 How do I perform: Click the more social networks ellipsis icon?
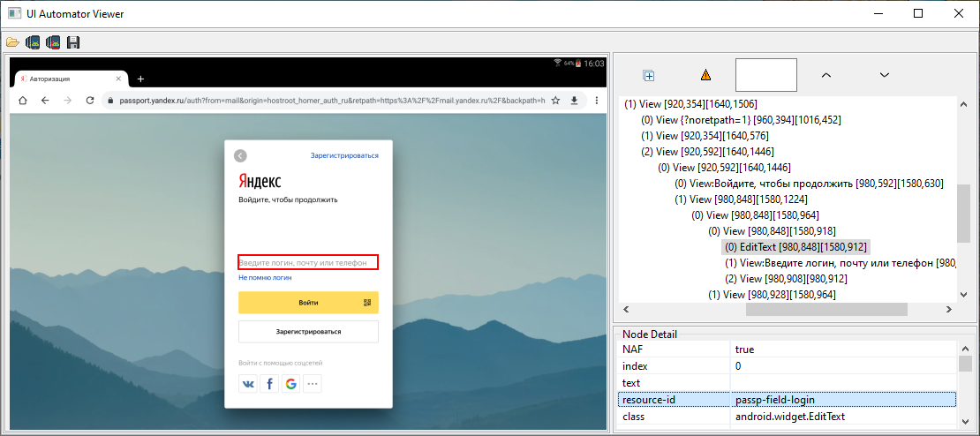coord(312,384)
